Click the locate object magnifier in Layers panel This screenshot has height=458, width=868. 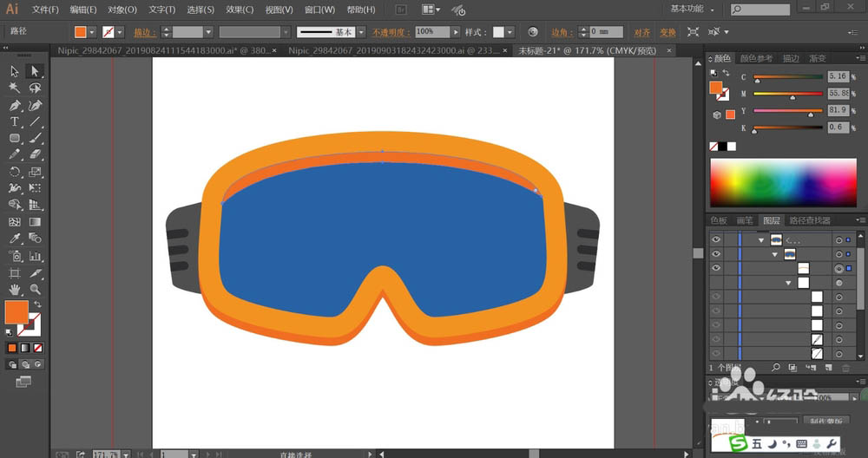[x=776, y=367]
